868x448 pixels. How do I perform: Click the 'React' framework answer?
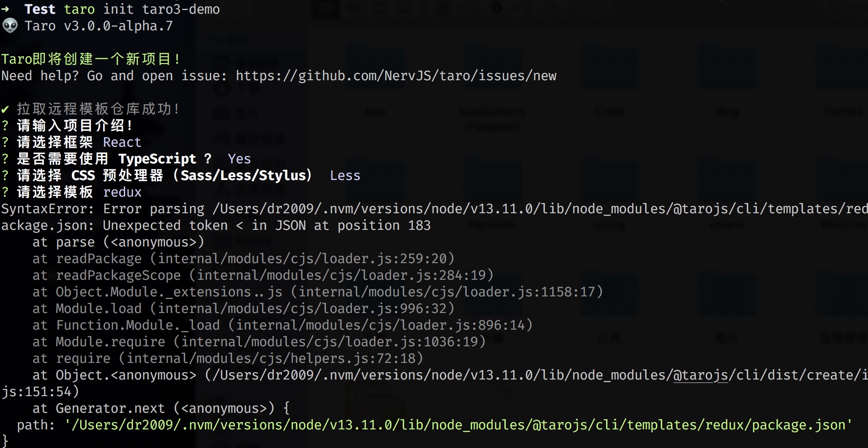tap(122, 142)
